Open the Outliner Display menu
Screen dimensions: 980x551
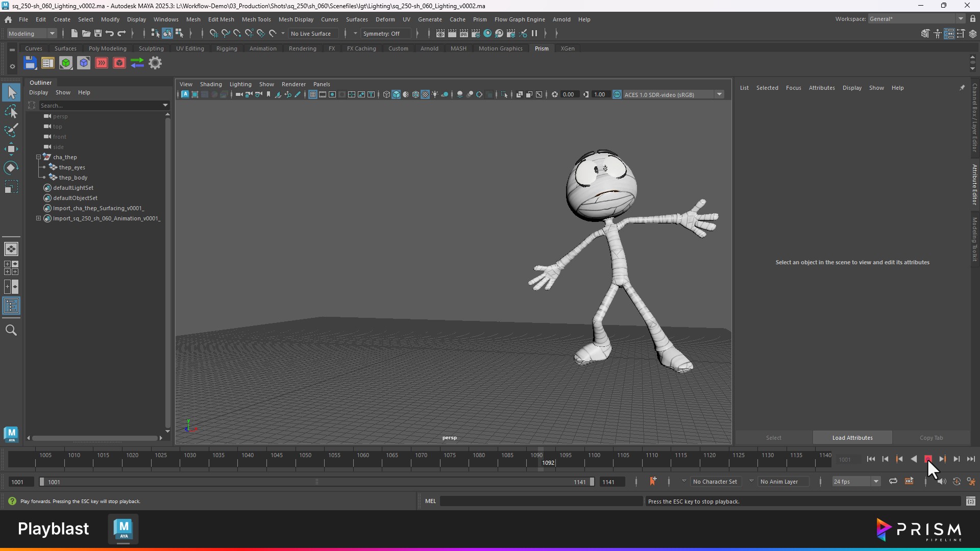pos(38,92)
